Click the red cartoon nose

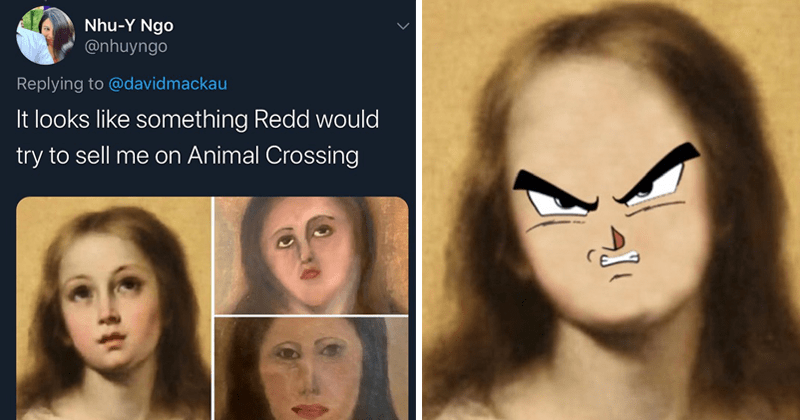click(x=618, y=238)
